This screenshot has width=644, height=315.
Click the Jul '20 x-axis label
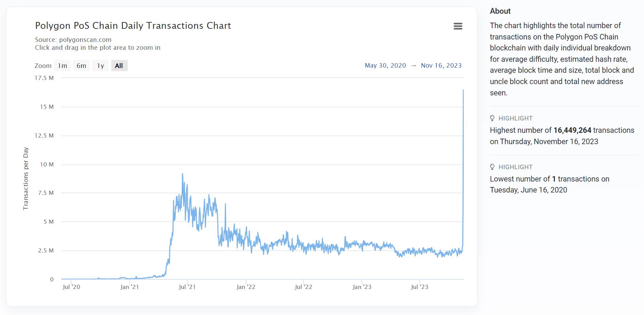pyautogui.click(x=71, y=287)
